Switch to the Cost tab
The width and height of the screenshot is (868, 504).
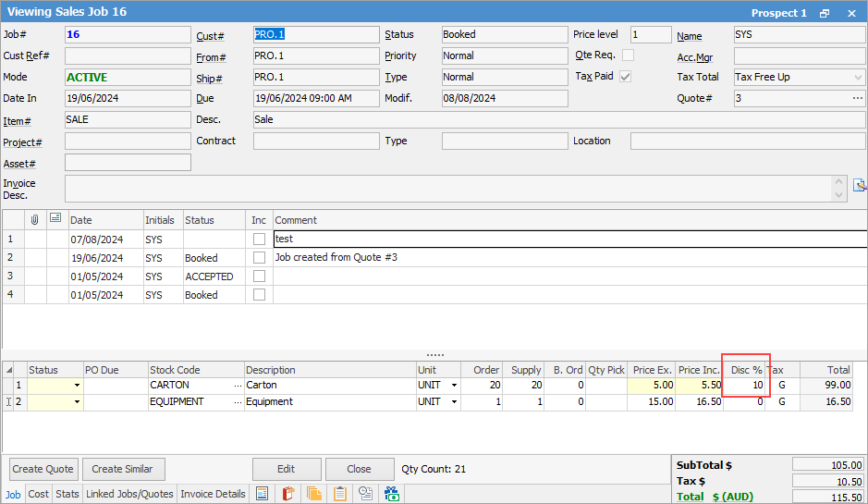[x=38, y=494]
